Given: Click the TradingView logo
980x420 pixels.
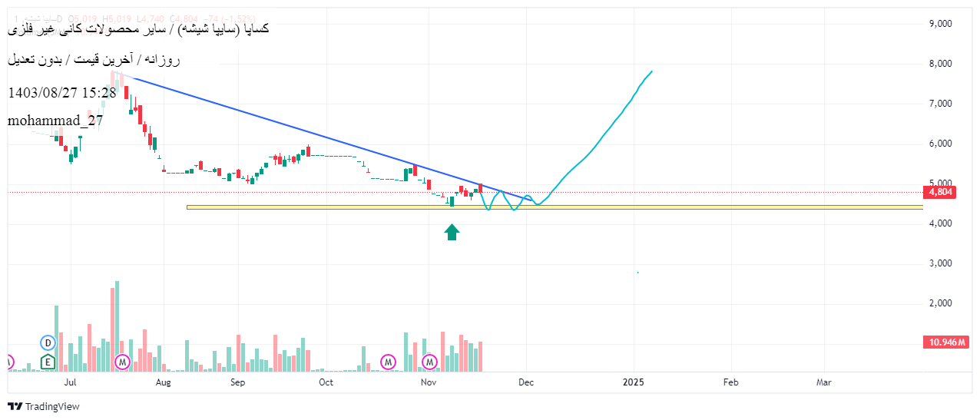Looking at the screenshot, I should 44,406.
